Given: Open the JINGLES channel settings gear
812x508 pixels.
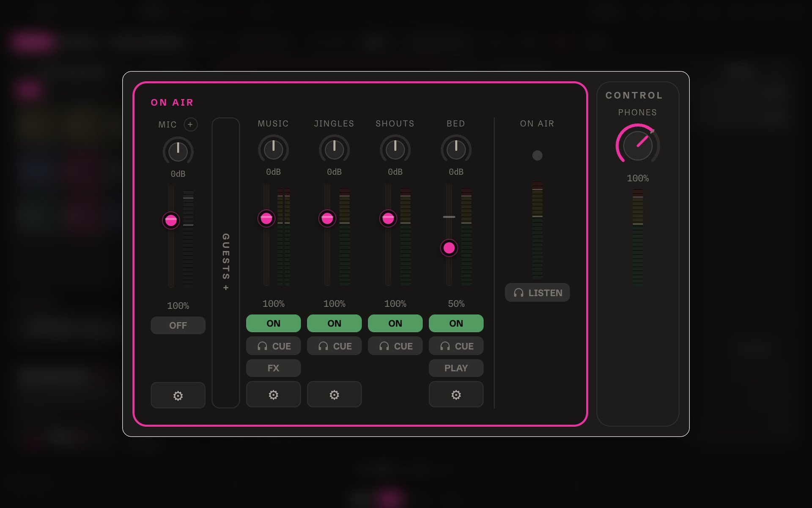Looking at the screenshot, I should pos(334,395).
